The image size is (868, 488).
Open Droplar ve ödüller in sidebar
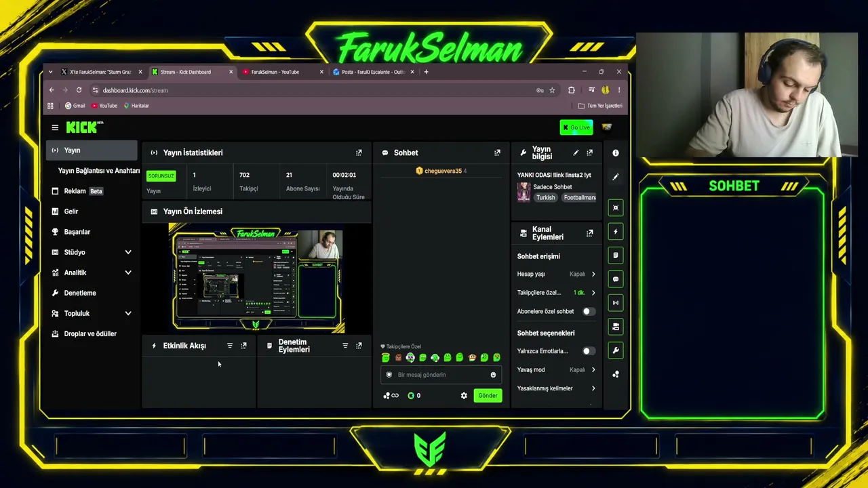[x=92, y=333]
